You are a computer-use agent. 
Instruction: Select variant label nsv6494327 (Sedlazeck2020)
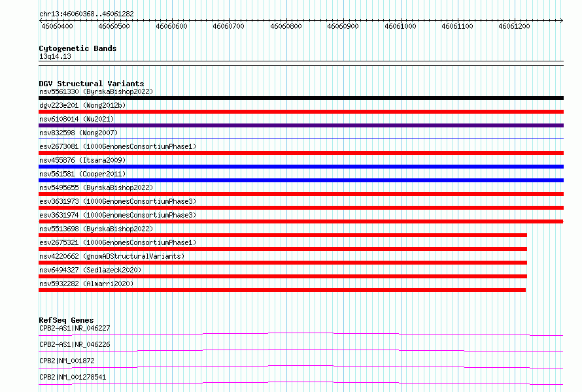pyautogui.click(x=90, y=270)
